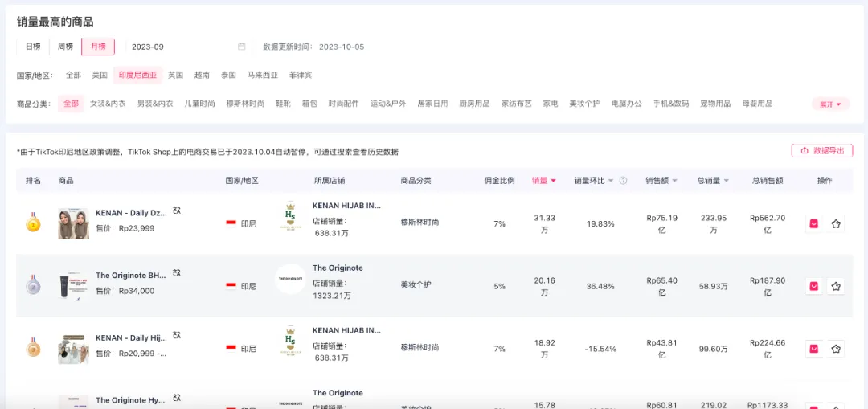The height and width of the screenshot is (409, 868).
Task: Export the data with 数据导出
Action: (822, 150)
